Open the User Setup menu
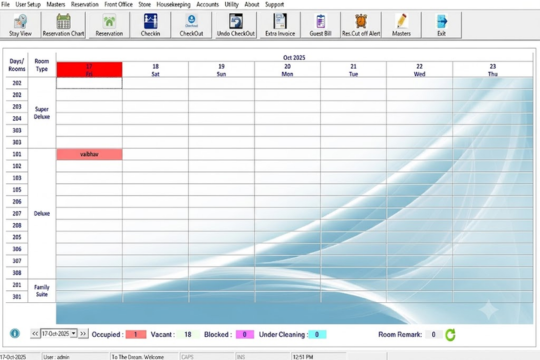Screen dimensions: 540x360 pyautogui.click(x=28, y=4)
